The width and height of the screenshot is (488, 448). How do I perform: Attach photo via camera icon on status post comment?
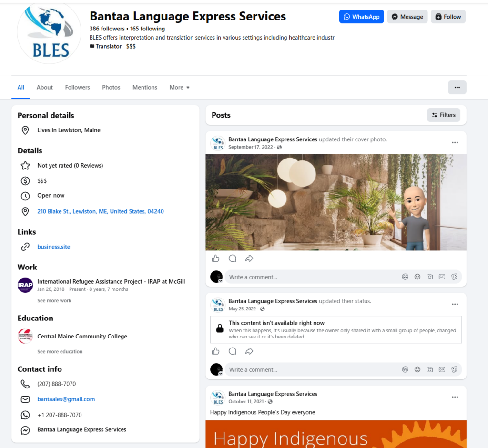pyautogui.click(x=429, y=369)
